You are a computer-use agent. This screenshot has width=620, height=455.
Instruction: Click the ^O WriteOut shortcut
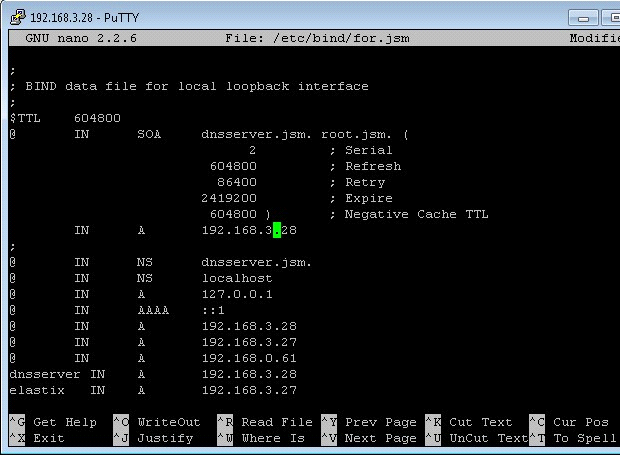(157, 422)
